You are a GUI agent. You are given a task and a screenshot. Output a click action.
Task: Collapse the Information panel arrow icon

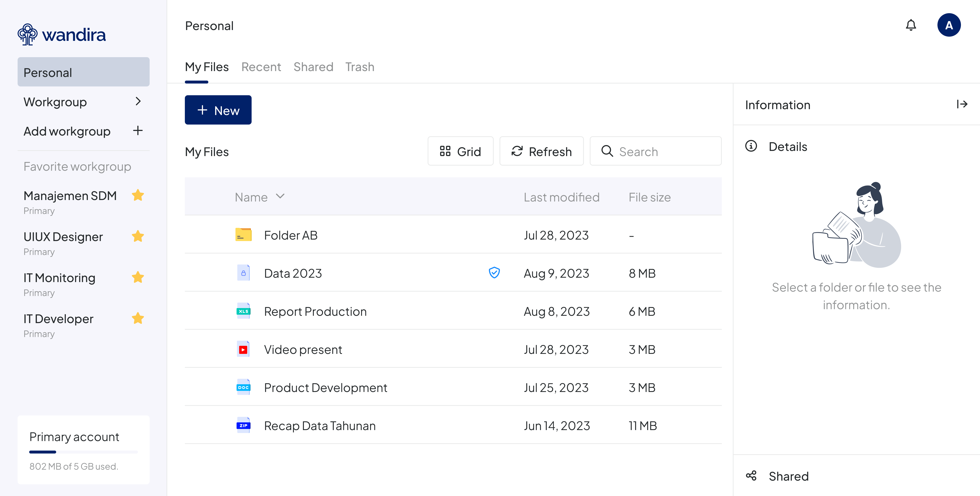coord(962,104)
